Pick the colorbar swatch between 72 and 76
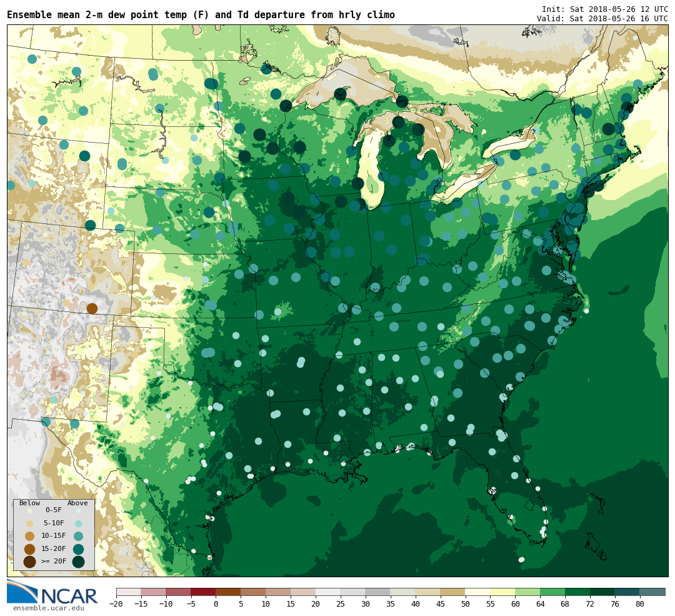This screenshot has width=675, height=616. (x=602, y=592)
